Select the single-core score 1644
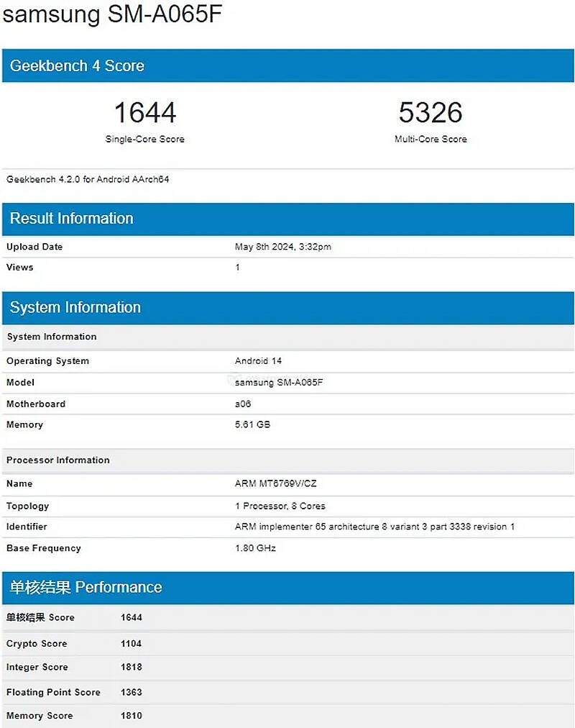This screenshot has height=728, width=575. pos(145,112)
